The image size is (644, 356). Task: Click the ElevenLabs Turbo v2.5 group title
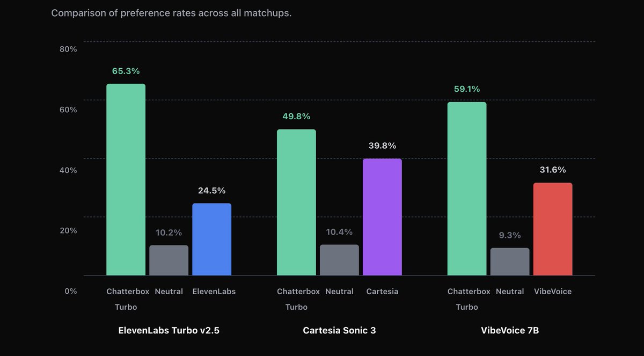click(169, 331)
